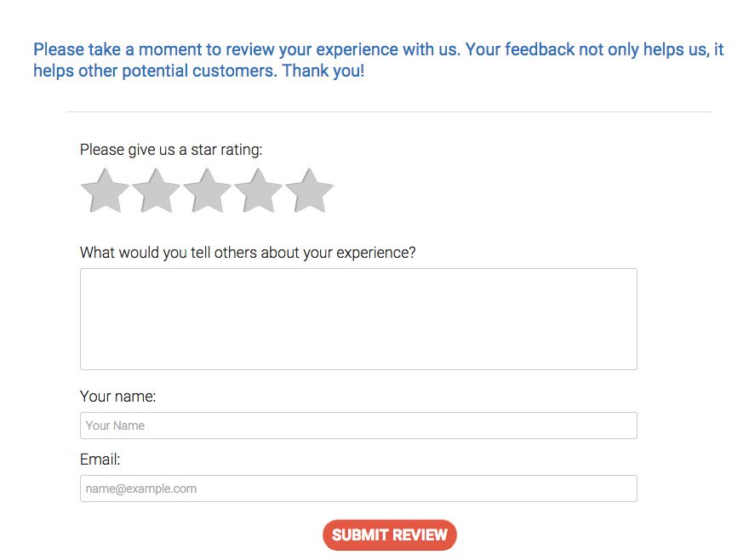Select the second star rating
755x560 pixels.
[156, 191]
